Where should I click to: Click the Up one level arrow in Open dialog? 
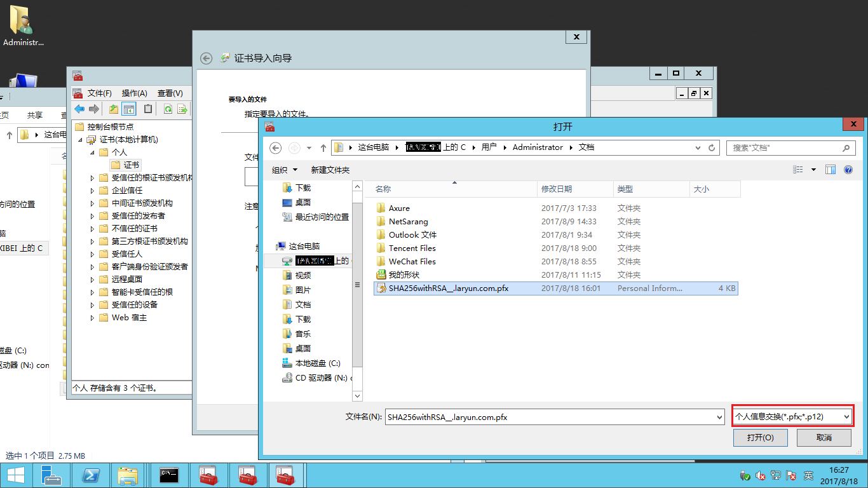(323, 147)
